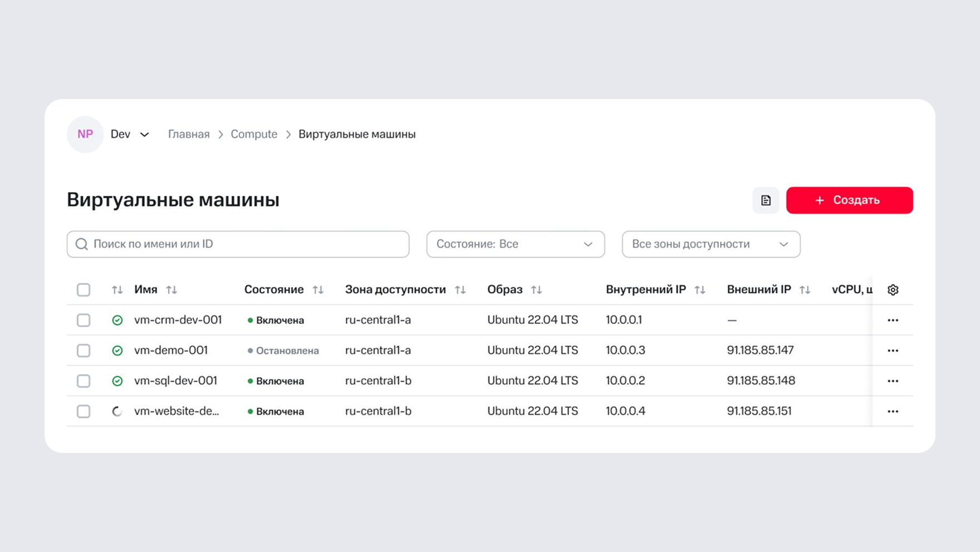
Task: Sort table by Внешний IP arrows
Action: click(x=805, y=290)
